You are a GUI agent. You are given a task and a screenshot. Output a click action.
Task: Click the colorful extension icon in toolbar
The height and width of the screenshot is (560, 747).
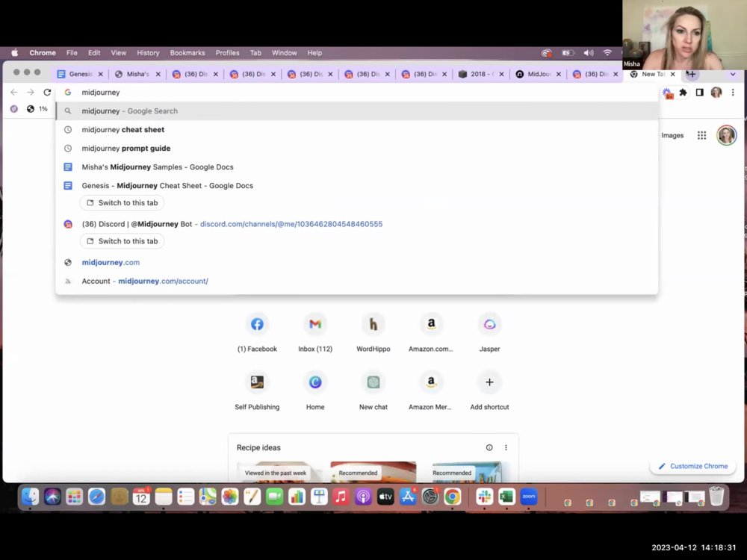(667, 93)
